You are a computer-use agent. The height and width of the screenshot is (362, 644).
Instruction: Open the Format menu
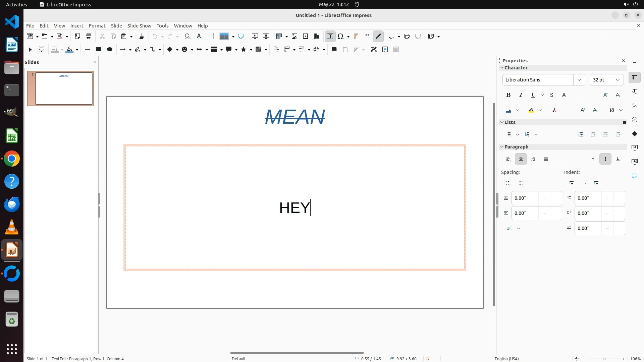(97, 26)
